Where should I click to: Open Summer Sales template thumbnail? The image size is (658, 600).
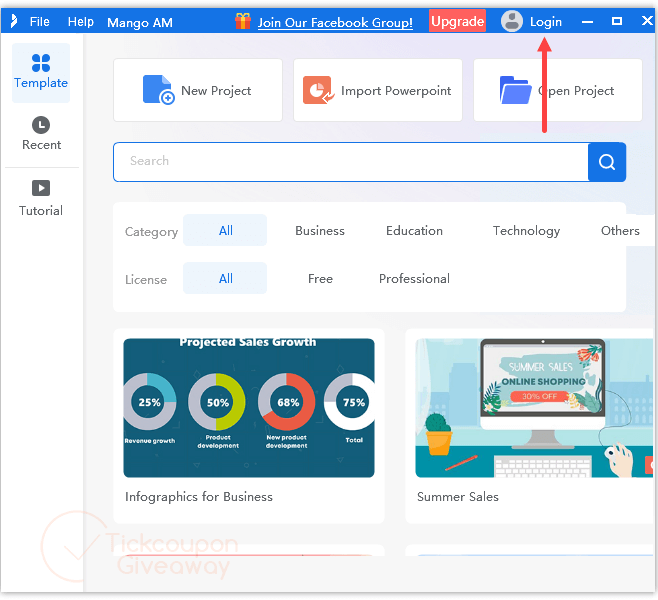coord(534,408)
